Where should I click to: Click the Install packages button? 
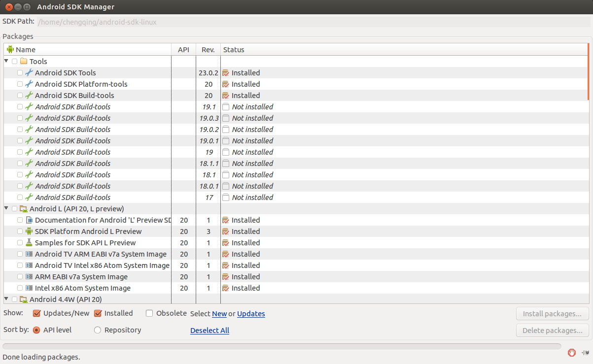point(552,314)
